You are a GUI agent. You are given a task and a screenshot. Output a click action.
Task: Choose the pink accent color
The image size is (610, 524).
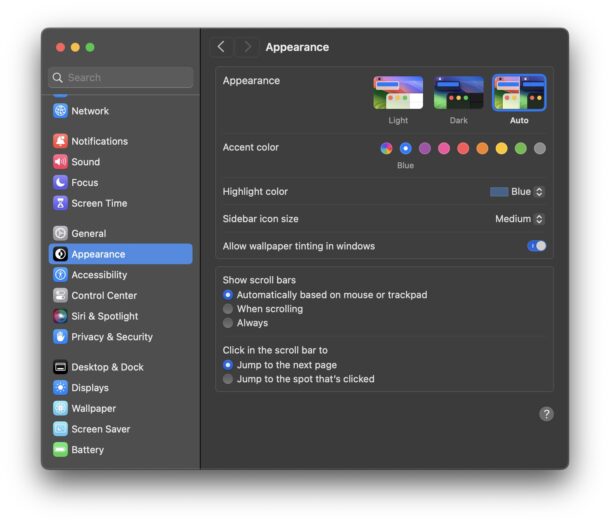click(x=443, y=148)
